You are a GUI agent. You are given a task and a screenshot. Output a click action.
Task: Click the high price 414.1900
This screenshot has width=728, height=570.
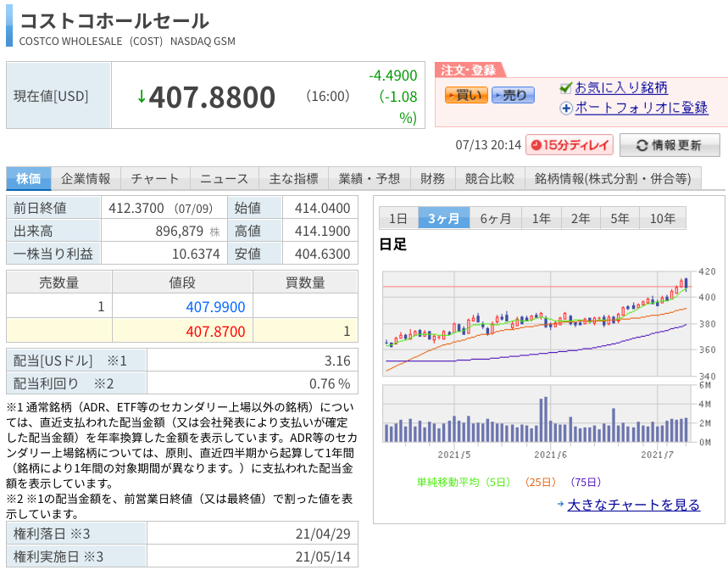322,232
